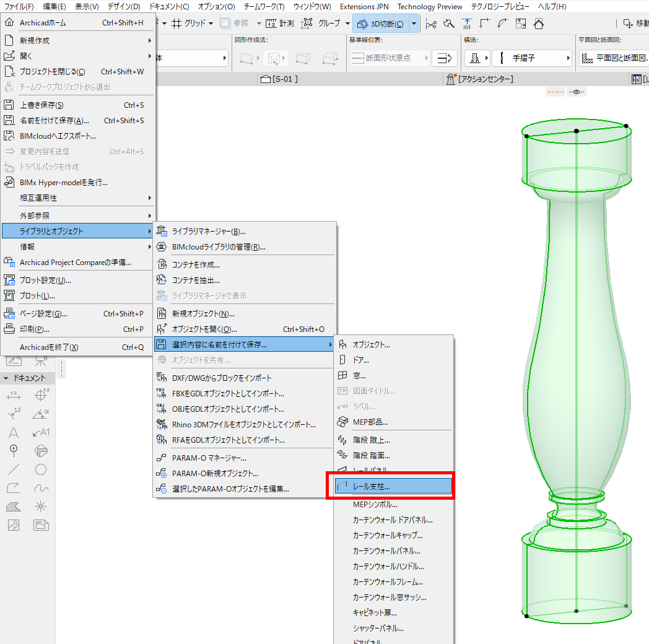Choose 新規オブジェクト(N)... entry

pyautogui.click(x=244, y=314)
